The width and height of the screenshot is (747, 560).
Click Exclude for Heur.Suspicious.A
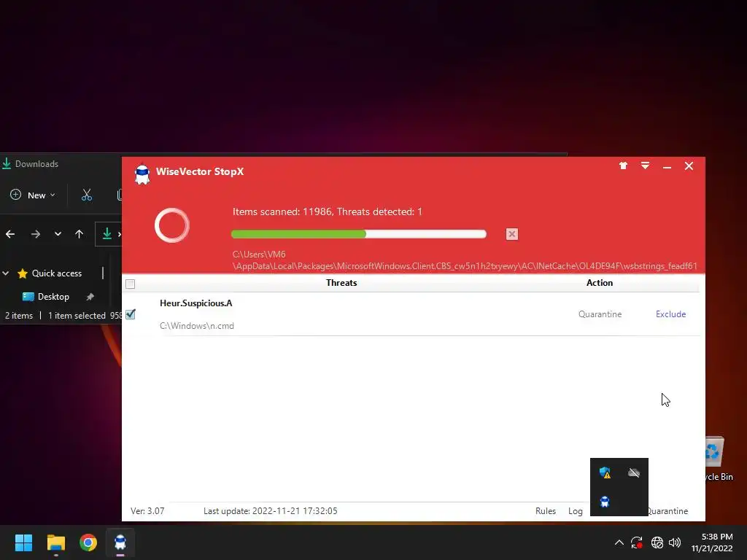coord(671,314)
